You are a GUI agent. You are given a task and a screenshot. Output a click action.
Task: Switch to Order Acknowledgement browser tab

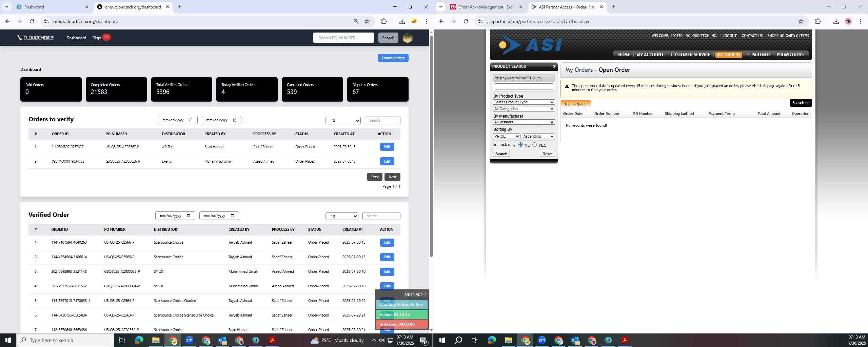[486, 7]
